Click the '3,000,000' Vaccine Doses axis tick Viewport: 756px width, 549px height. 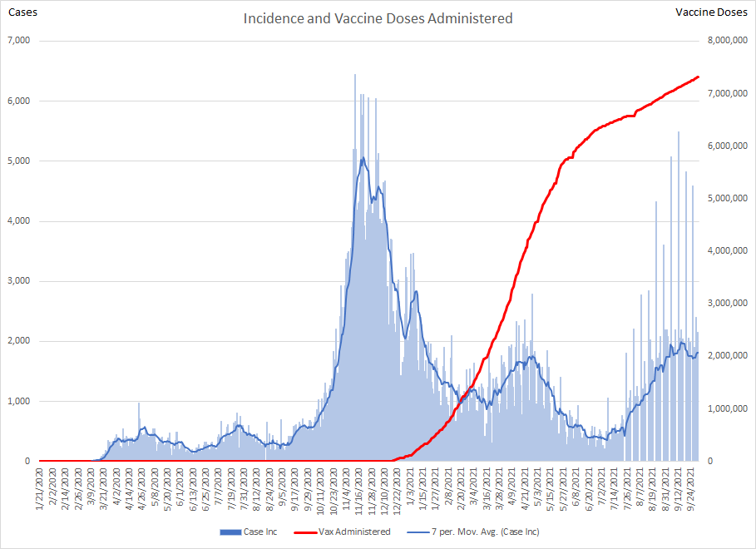pos(728,303)
